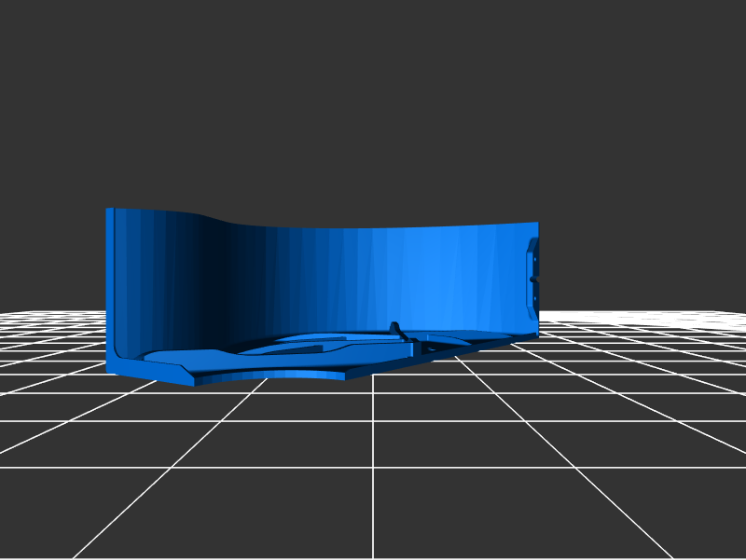Select the mounting bracket on the wall's right edge
This screenshot has height=560, width=746.
532,278
